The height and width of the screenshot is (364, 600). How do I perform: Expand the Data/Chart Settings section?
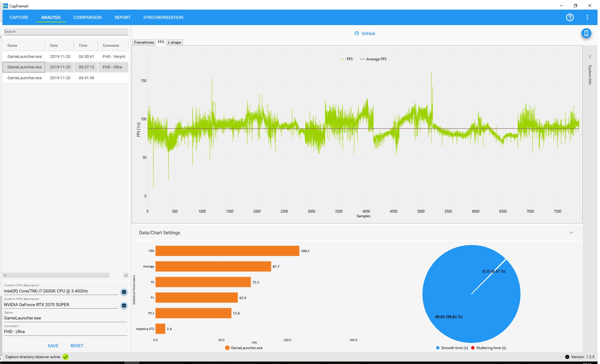[x=571, y=233]
